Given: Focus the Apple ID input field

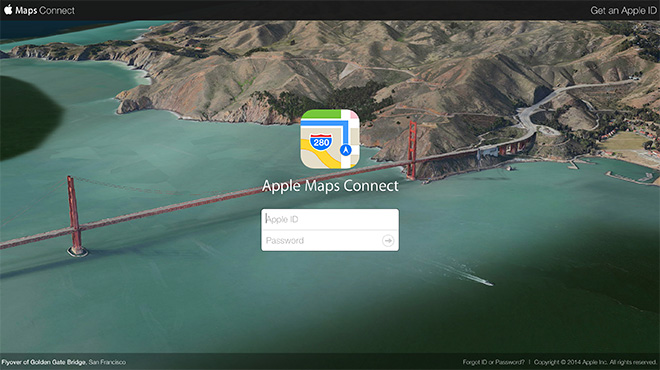Looking at the screenshot, I should pos(330,219).
